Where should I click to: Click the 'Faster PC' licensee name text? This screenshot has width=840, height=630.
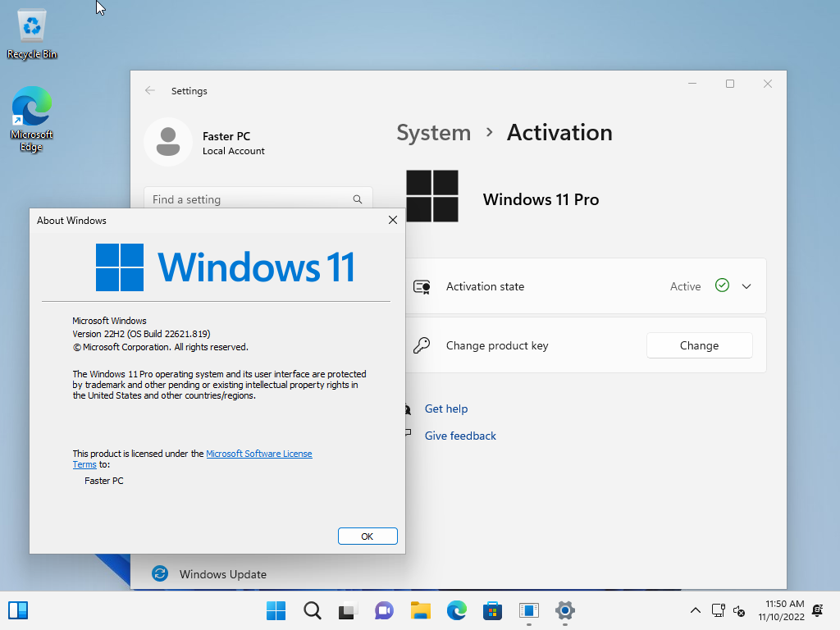coord(104,481)
